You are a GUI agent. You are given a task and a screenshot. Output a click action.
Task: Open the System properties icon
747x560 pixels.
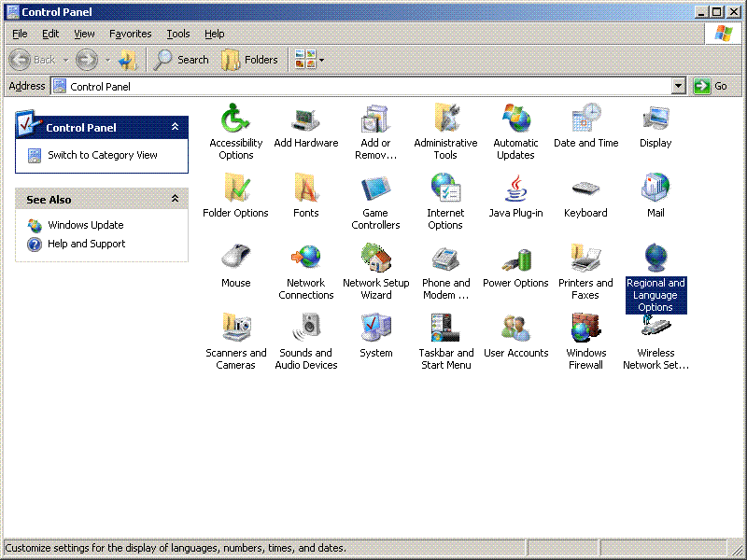tap(375, 329)
